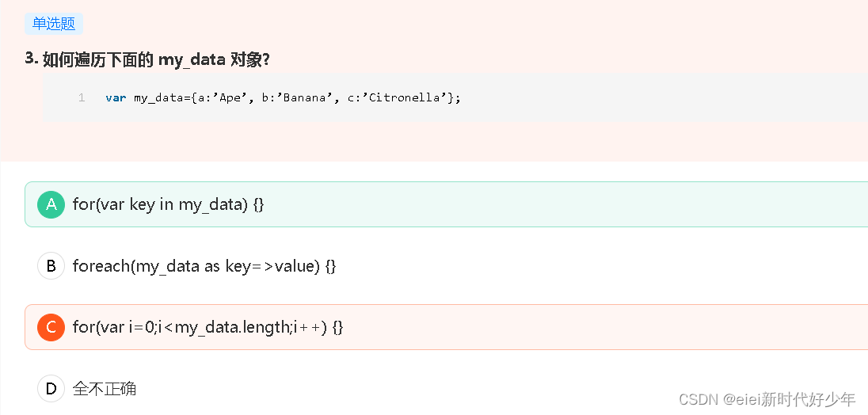Image resolution: width=868 pixels, height=415 pixels.
Task: Click the 'Ape' string in code
Action: point(228,98)
